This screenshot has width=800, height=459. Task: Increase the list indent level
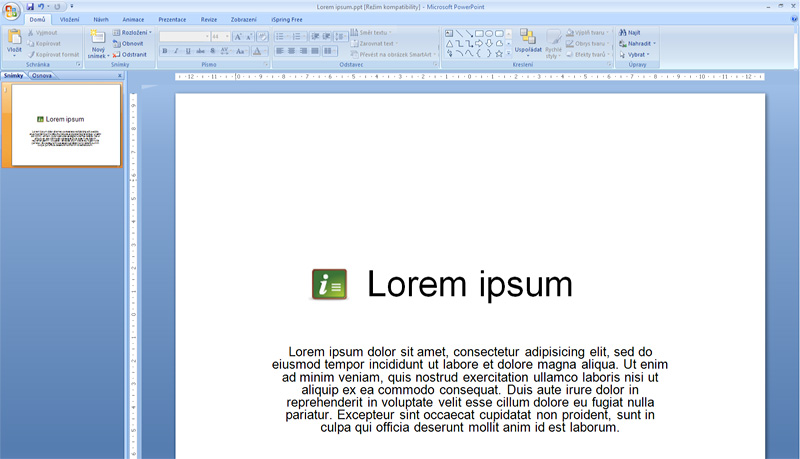pyautogui.click(x=327, y=37)
